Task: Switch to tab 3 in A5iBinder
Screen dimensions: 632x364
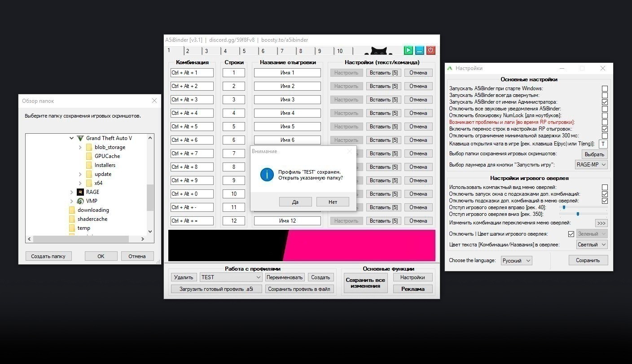Action: (x=211, y=51)
